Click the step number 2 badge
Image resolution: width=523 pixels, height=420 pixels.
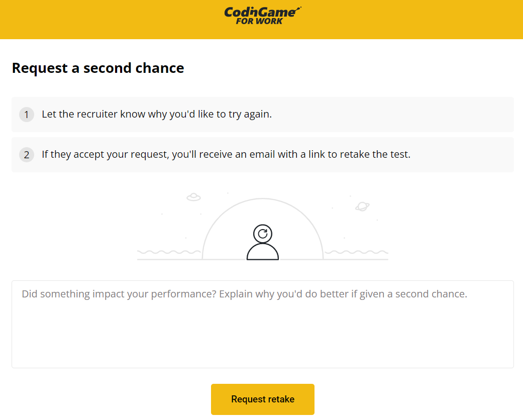click(27, 155)
